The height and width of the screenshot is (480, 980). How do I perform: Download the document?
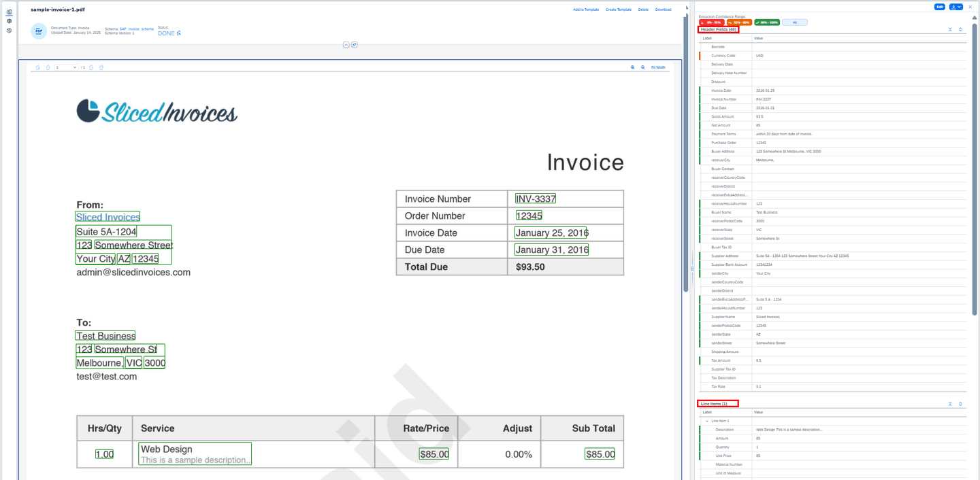tap(663, 10)
